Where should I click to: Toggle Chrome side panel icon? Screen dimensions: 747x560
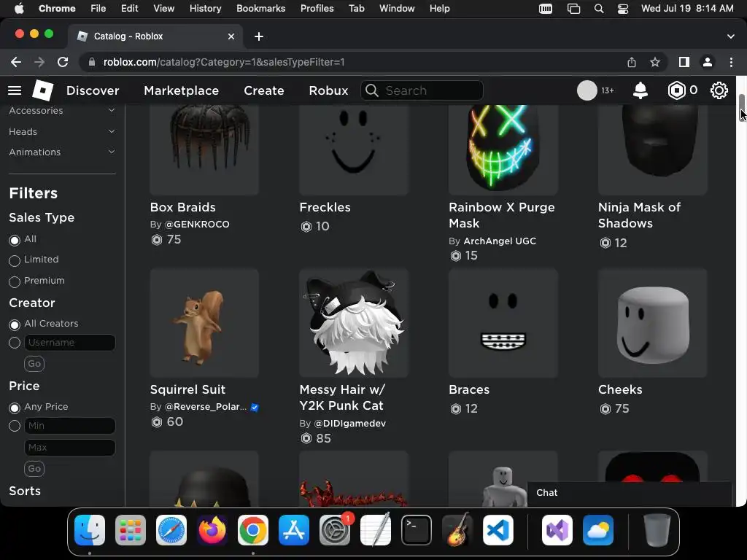tap(684, 62)
